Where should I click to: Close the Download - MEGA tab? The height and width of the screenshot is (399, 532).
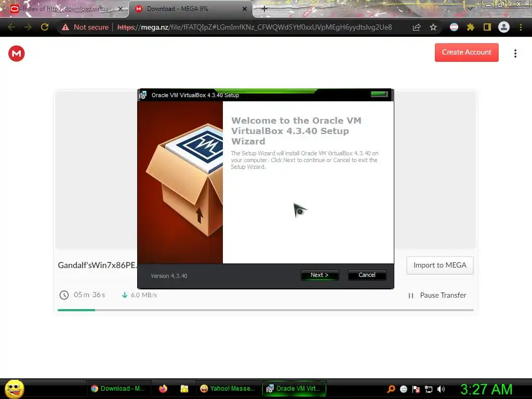coord(244,9)
